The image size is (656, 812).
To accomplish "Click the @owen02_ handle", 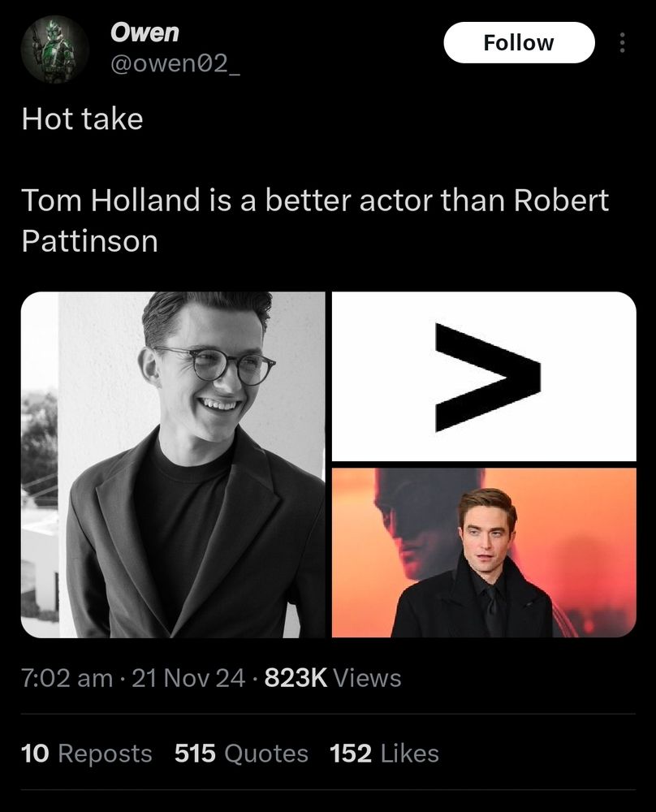I will point(175,66).
